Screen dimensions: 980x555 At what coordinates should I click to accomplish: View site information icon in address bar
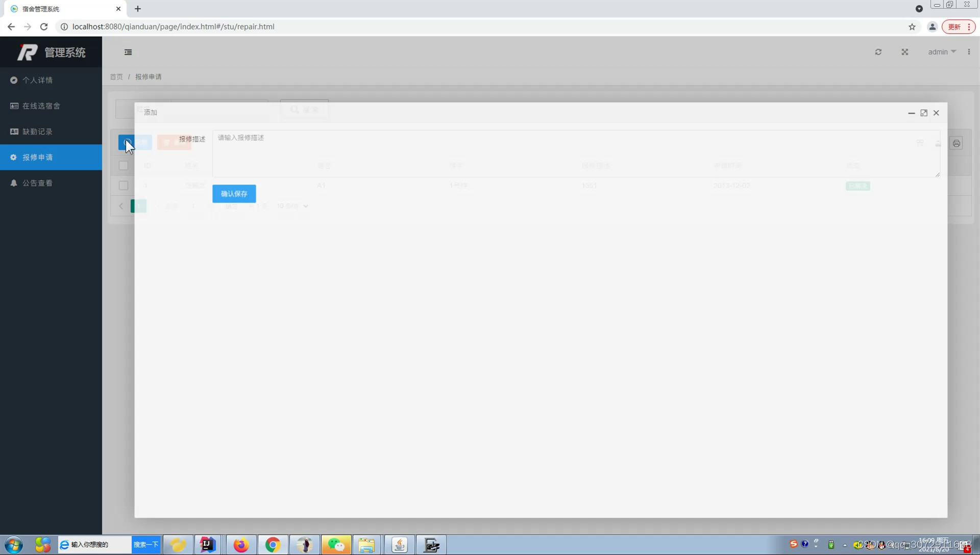point(64,27)
